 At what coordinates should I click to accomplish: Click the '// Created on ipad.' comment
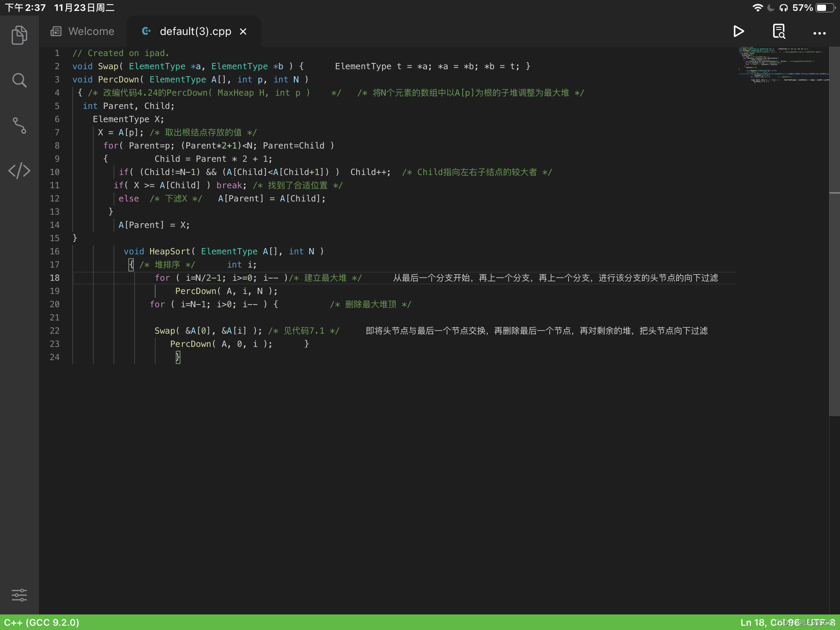121,53
